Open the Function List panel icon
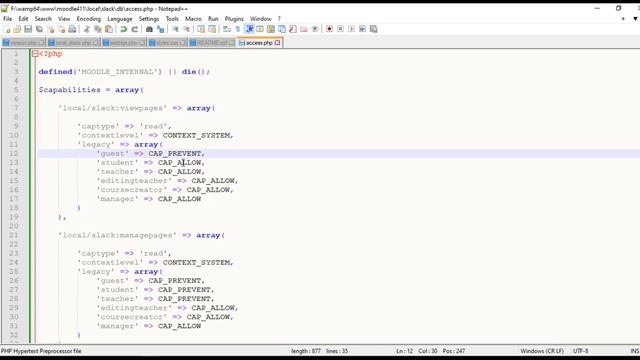 pos(293,29)
